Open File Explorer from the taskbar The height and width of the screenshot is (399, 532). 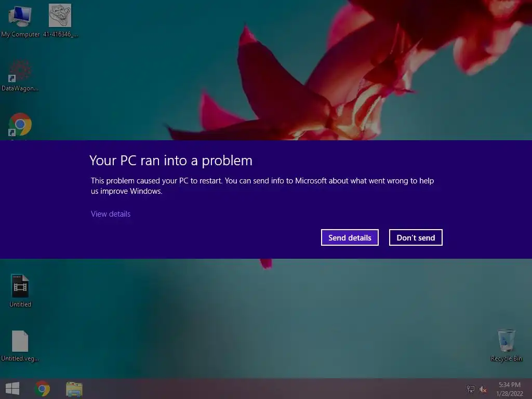pos(74,389)
